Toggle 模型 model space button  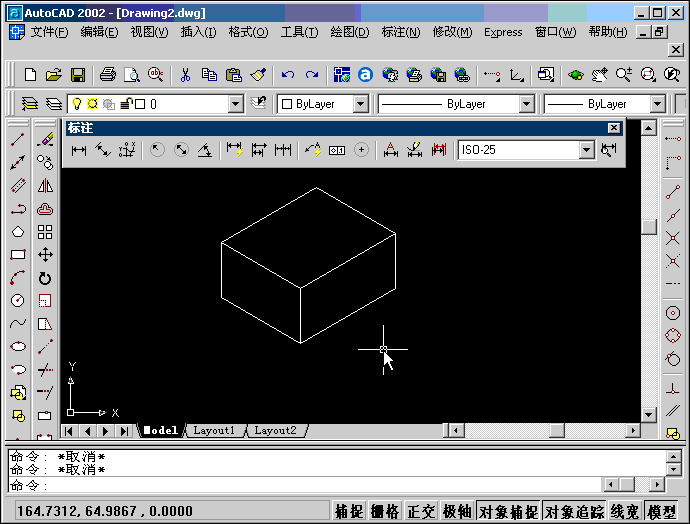(661, 512)
